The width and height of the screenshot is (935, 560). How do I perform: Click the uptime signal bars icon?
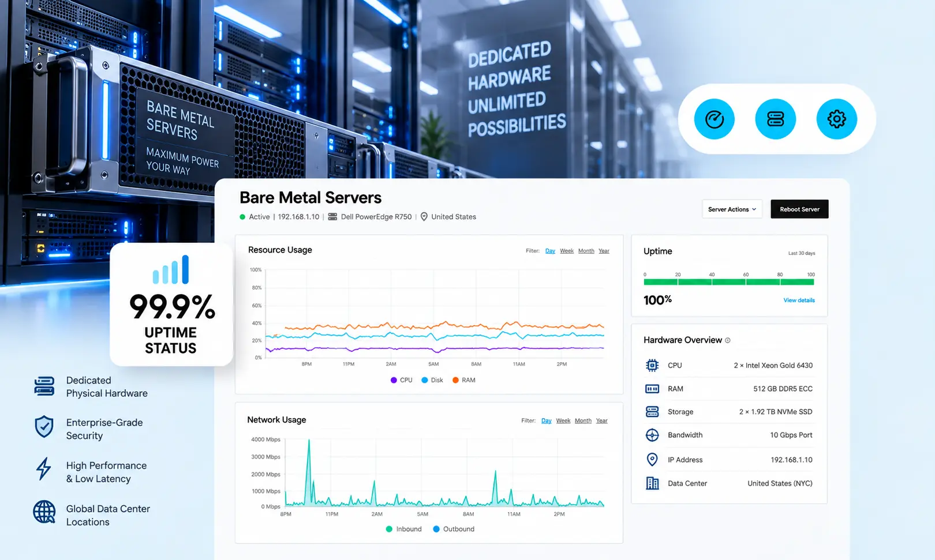170,269
